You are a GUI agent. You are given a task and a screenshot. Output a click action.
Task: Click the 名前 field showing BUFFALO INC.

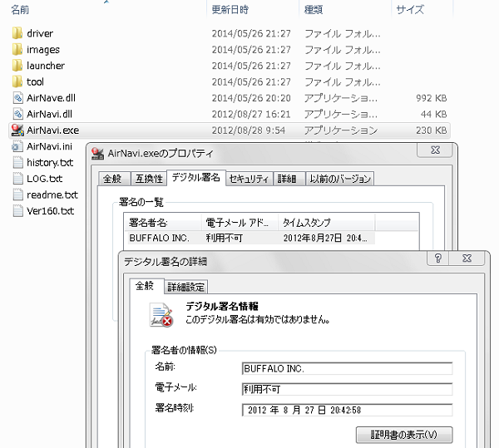347,368
